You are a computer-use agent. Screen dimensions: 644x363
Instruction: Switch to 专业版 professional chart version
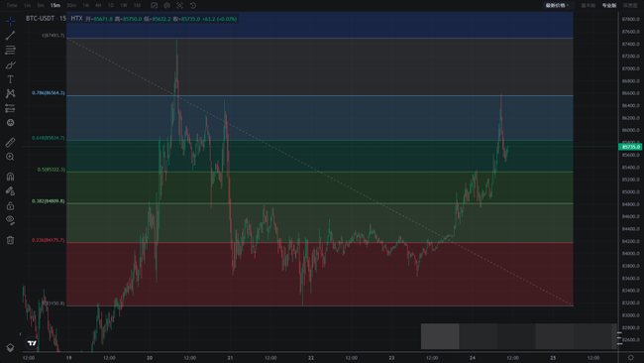click(x=609, y=5)
